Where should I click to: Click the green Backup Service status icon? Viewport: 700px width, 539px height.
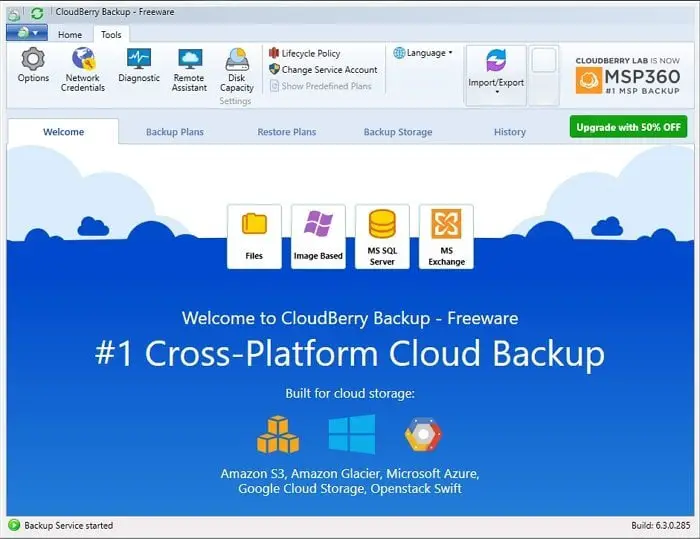14,525
